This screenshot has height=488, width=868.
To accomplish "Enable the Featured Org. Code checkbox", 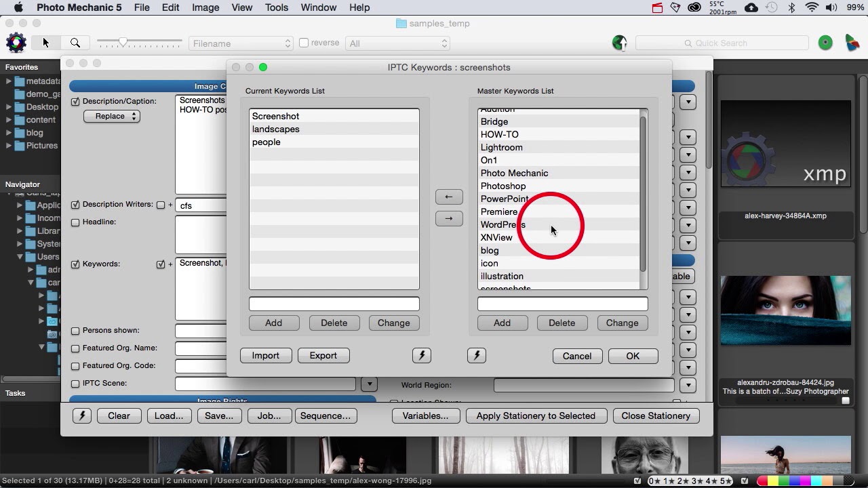I will click(75, 366).
